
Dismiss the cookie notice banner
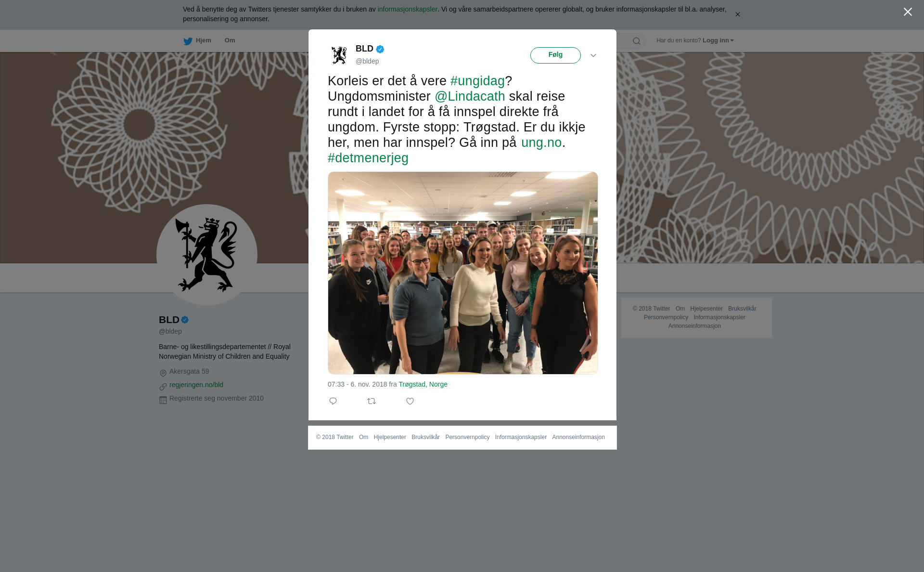tap(737, 14)
